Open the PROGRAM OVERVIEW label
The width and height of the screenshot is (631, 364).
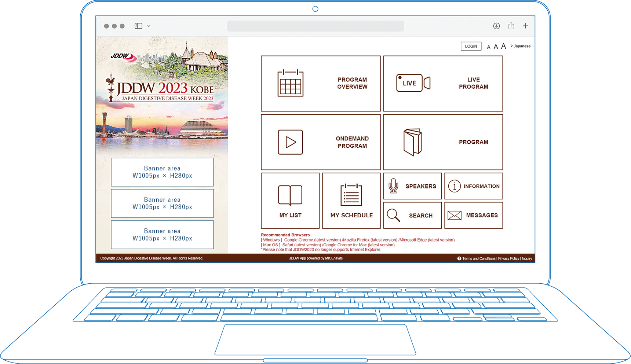[352, 83]
